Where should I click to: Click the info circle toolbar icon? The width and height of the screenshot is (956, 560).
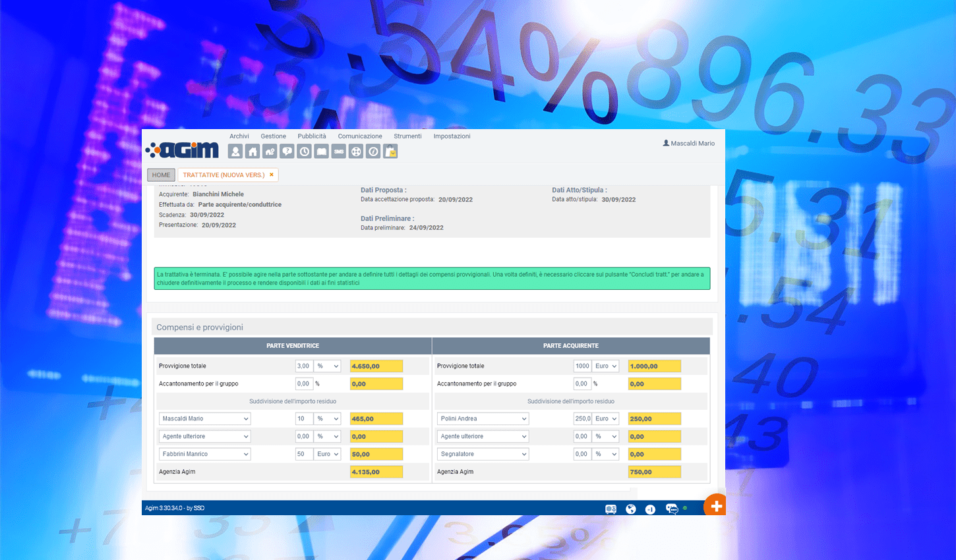373,152
